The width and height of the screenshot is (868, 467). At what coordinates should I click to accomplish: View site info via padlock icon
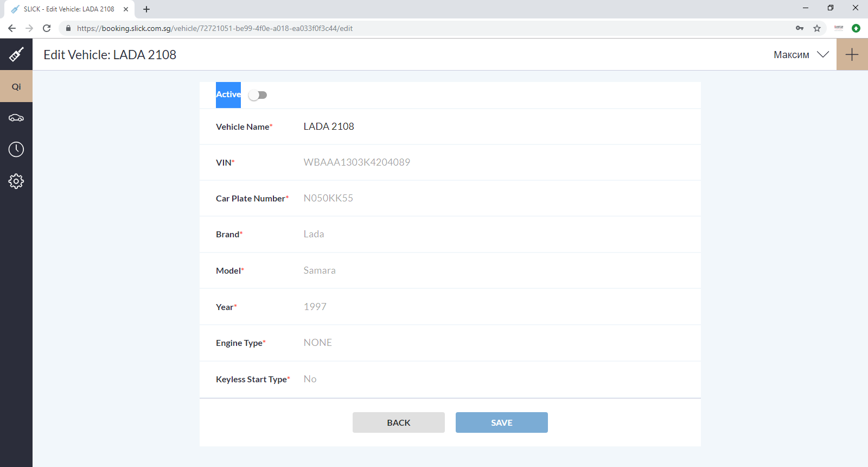pos(68,28)
